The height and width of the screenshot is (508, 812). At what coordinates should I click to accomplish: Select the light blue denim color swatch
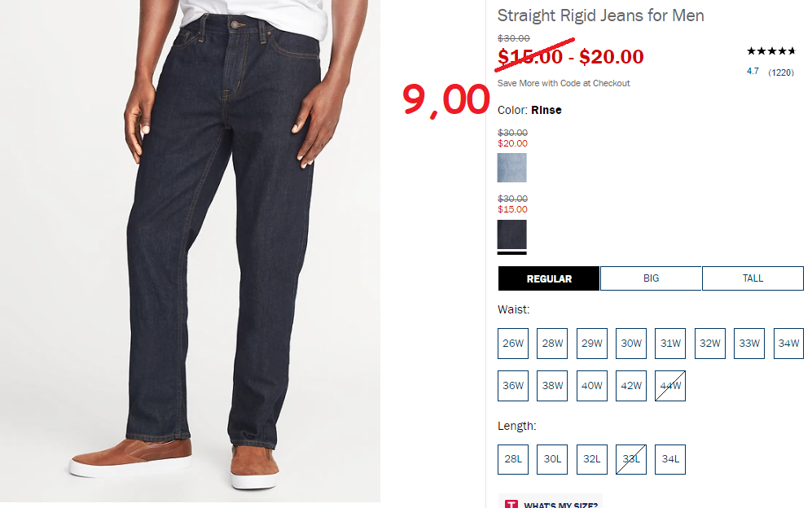tap(511, 167)
